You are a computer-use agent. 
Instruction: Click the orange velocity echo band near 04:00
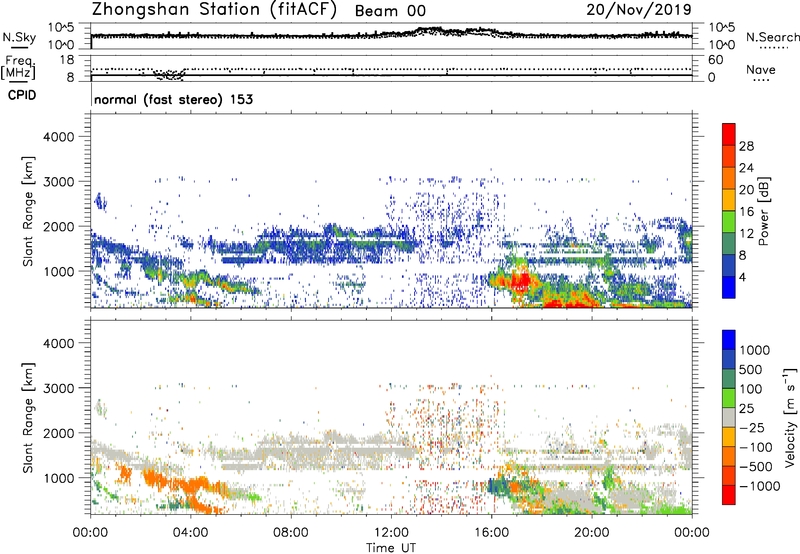(196, 486)
